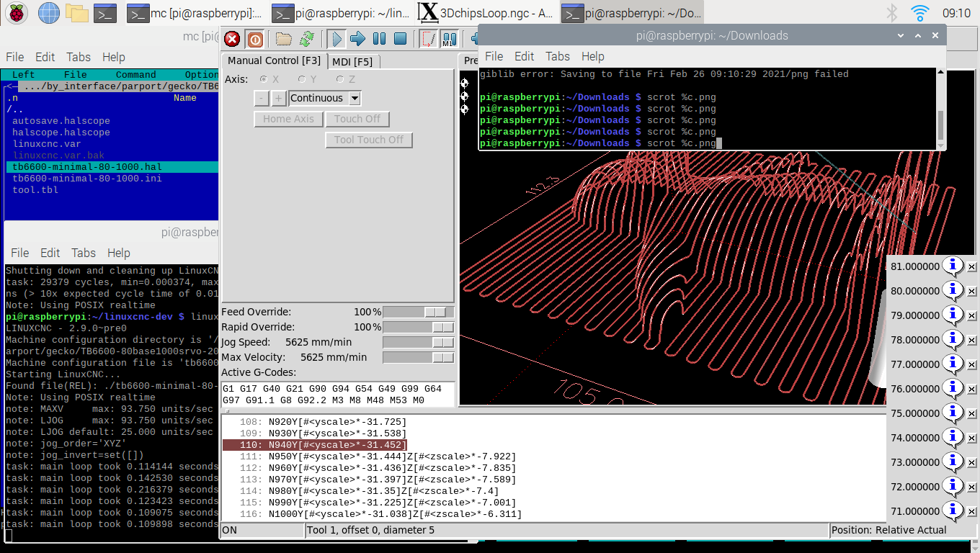Click info icon of 71.000000 notification
The height and width of the screenshot is (553, 980).
point(953,511)
